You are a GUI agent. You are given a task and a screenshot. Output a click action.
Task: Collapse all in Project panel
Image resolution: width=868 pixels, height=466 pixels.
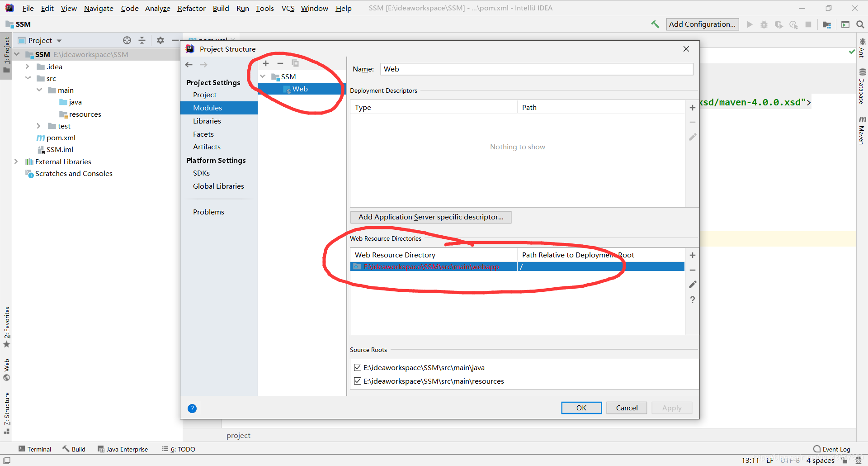[142, 40]
